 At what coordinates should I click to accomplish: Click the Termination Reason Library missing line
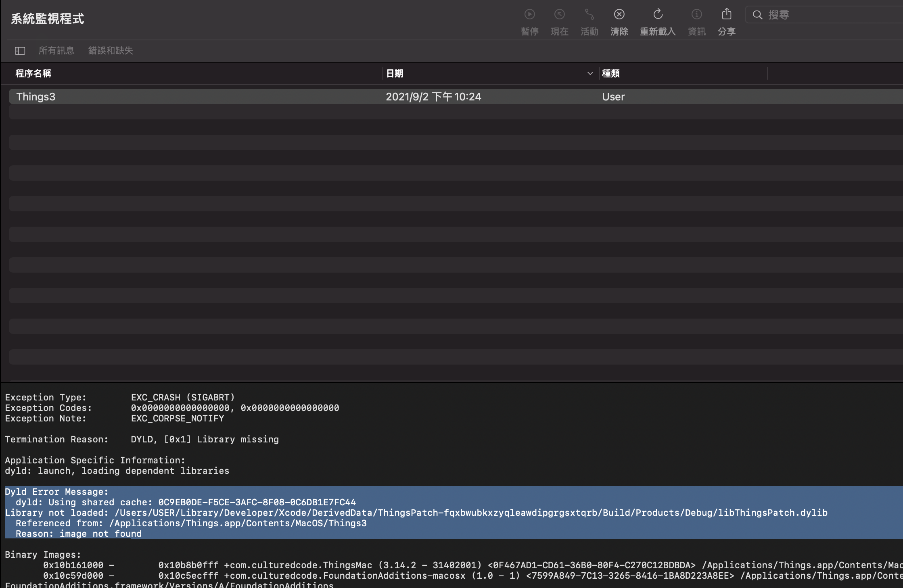tap(142, 439)
